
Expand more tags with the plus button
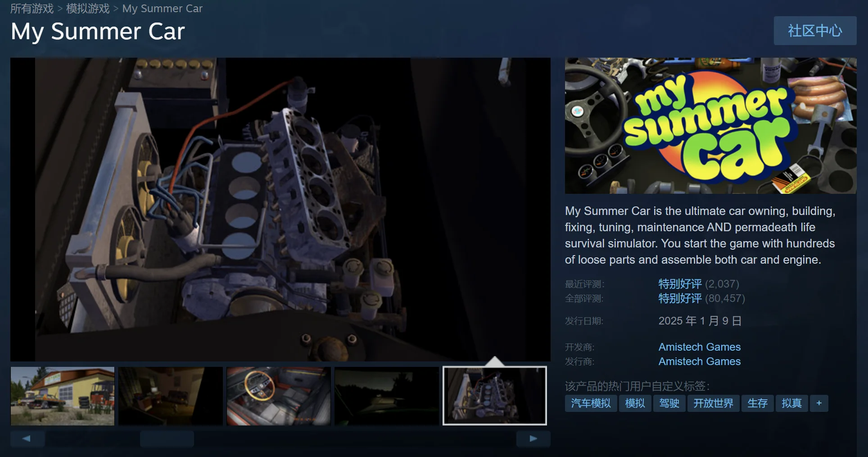coord(819,403)
